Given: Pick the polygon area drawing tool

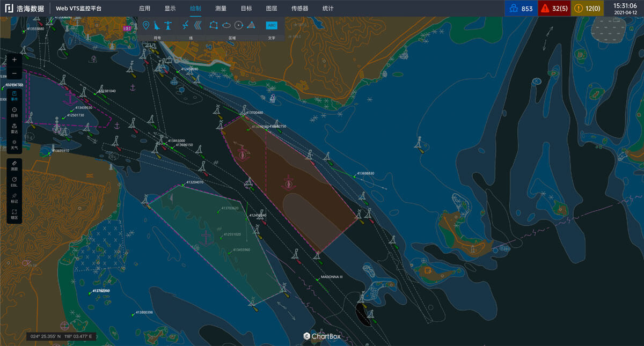Looking at the screenshot, I should (214, 25).
